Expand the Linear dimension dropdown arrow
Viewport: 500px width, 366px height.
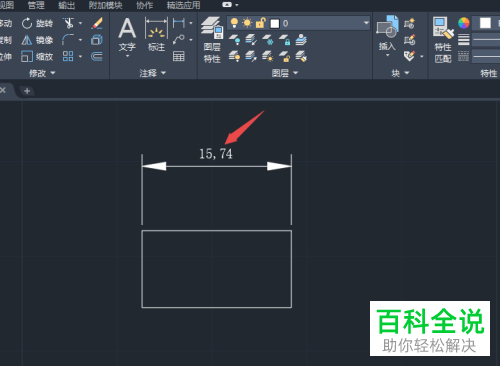[x=191, y=23]
